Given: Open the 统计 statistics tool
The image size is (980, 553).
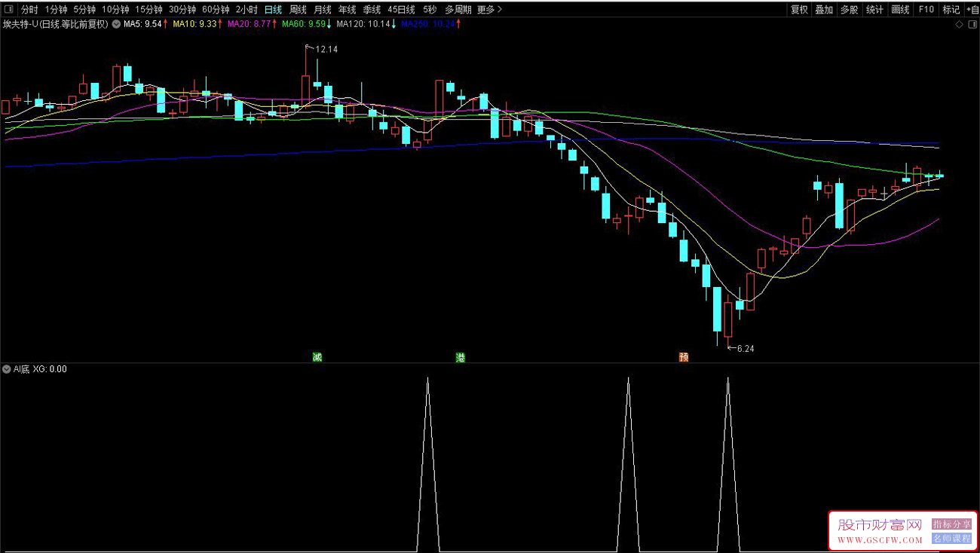Looking at the screenshot, I should click(x=874, y=10).
